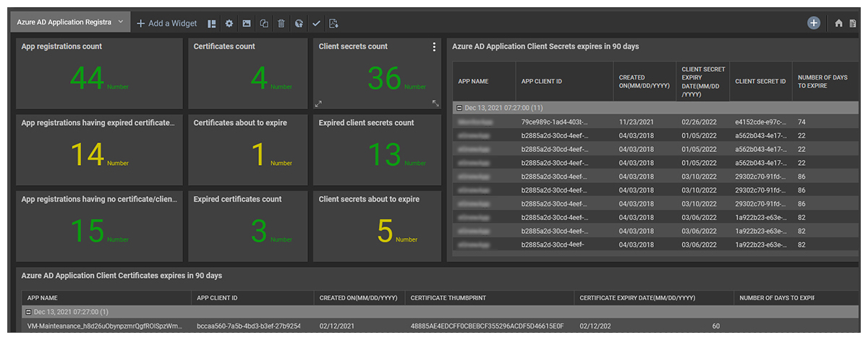This screenshot has width=868, height=340.
Task: Click the Client secrets count value 36
Action: point(384,78)
